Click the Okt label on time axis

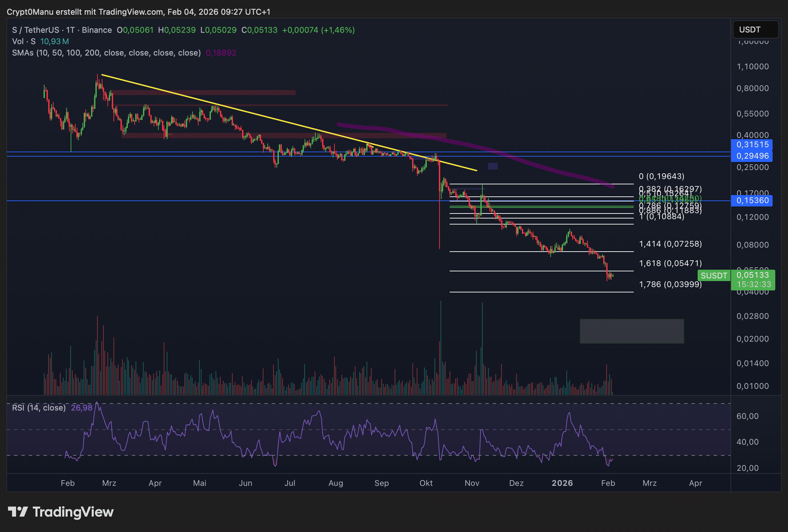pos(425,483)
